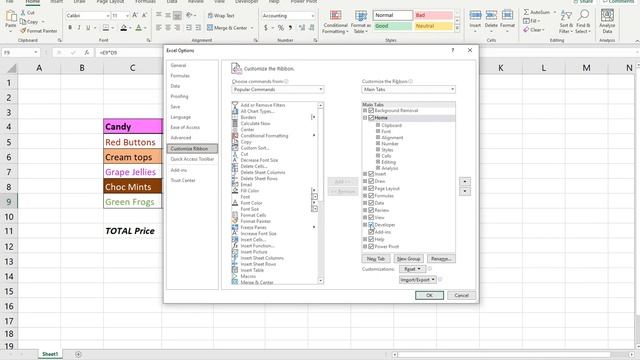The height and width of the screenshot is (360, 640).
Task: Select Quick Access Toolbar in options sidebar
Action: click(x=192, y=159)
